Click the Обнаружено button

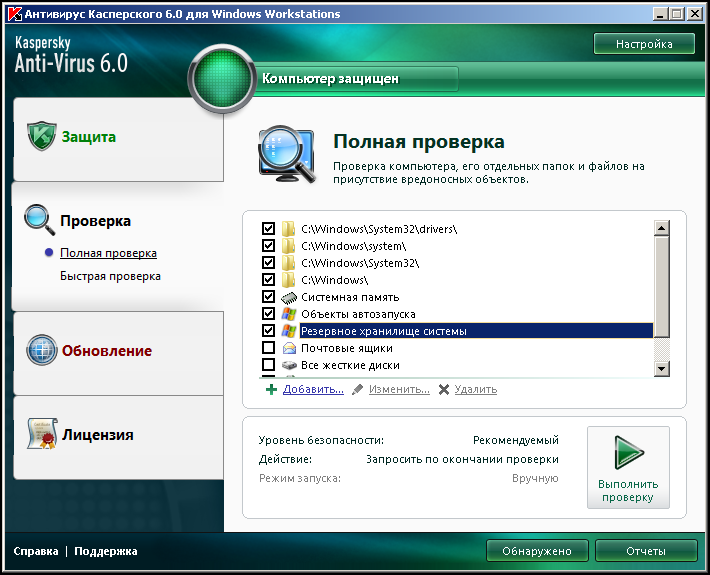(x=537, y=551)
